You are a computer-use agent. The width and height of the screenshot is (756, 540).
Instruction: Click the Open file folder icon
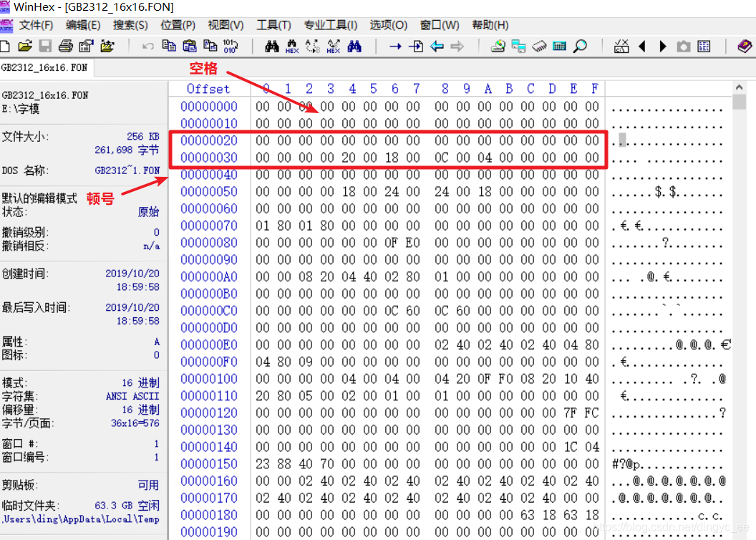tap(25, 47)
